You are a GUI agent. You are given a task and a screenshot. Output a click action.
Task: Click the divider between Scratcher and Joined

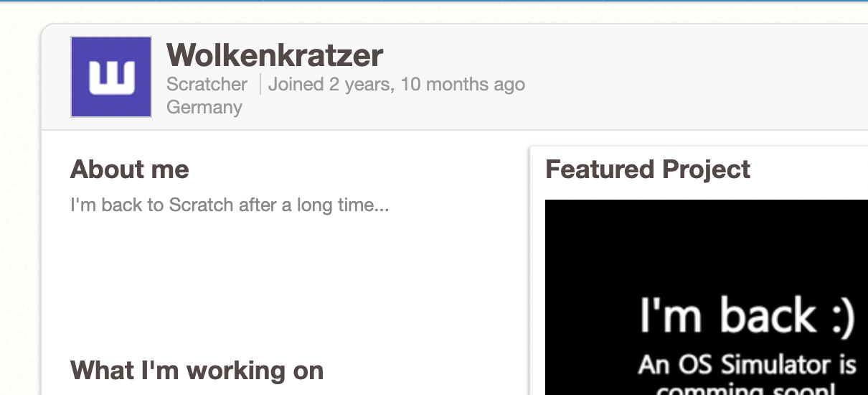pos(260,84)
